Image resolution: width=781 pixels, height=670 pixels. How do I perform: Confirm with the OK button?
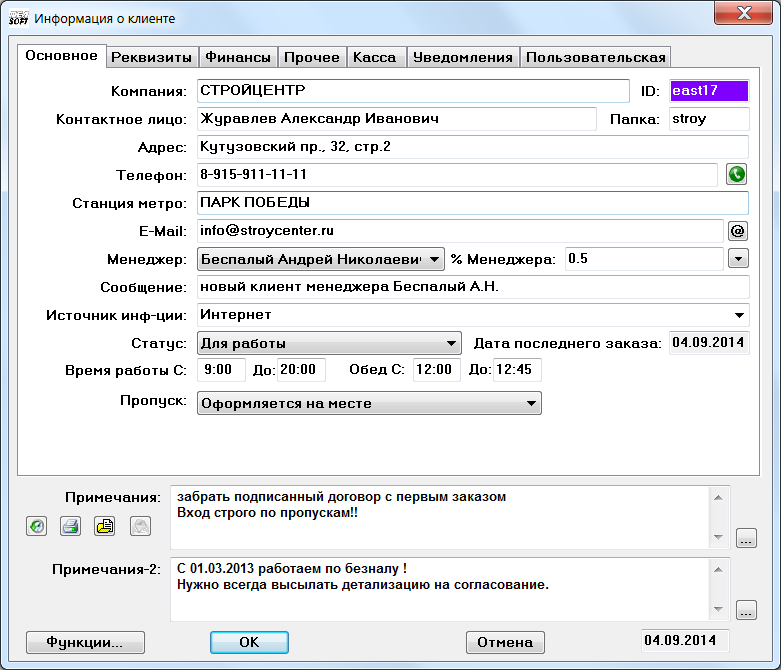249,642
